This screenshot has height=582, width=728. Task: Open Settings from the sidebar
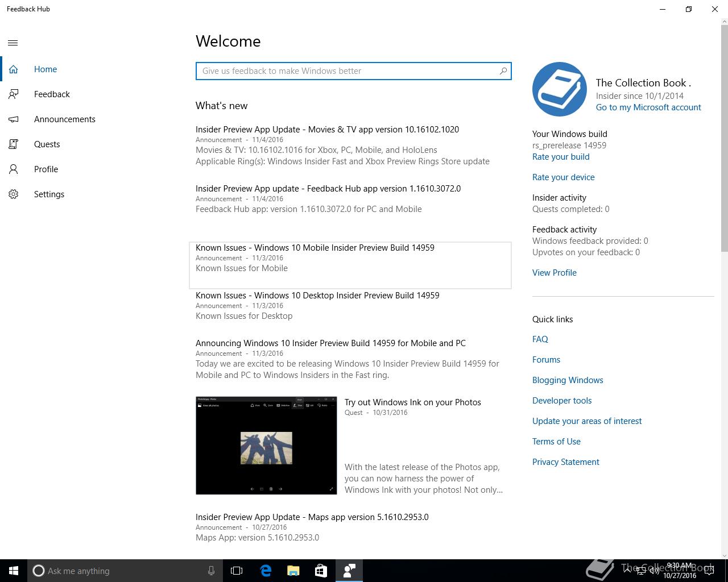pyautogui.click(x=92, y=194)
